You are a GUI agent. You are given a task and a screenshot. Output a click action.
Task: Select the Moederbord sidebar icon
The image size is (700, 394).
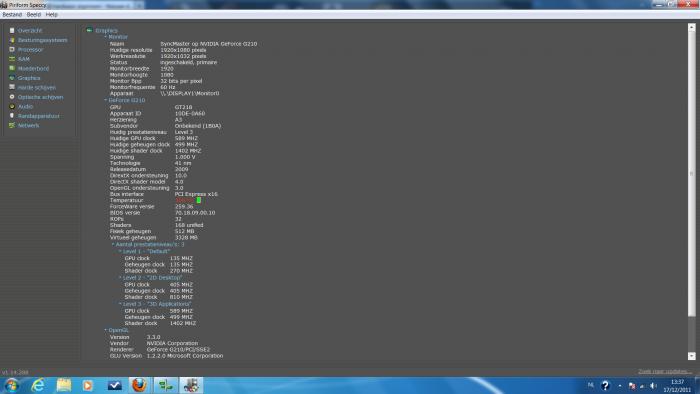[12, 68]
